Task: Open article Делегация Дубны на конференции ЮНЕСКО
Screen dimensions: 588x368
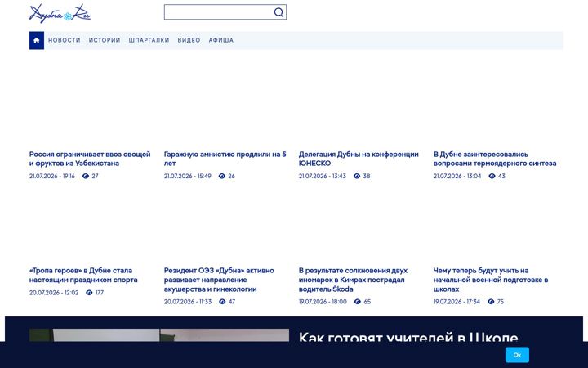Action: [359, 159]
